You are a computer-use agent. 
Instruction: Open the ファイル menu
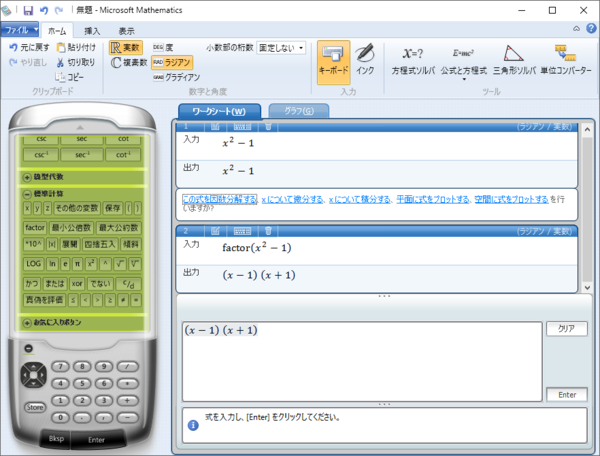click(x=20, y=30)
